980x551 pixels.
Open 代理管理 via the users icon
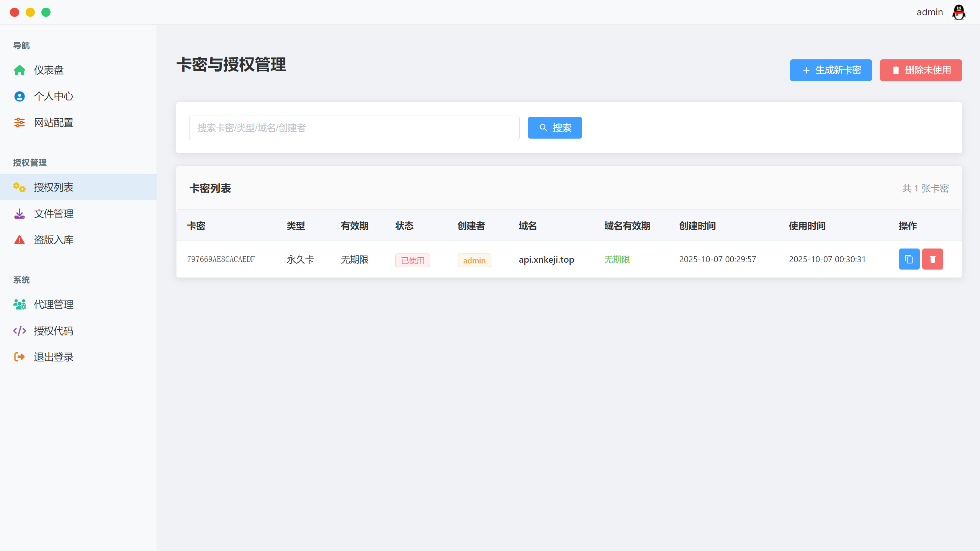pyautogui.click(x=19, y=304)
